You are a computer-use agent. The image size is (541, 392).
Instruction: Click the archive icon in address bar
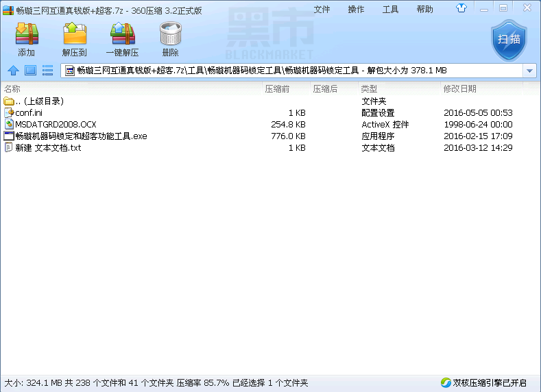point(70,71)
